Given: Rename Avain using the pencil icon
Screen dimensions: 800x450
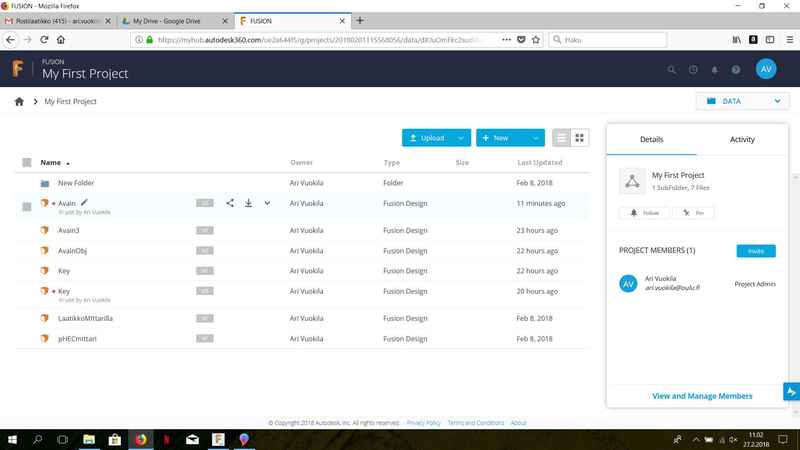Looking at the screenshot, I should [84, 202].
